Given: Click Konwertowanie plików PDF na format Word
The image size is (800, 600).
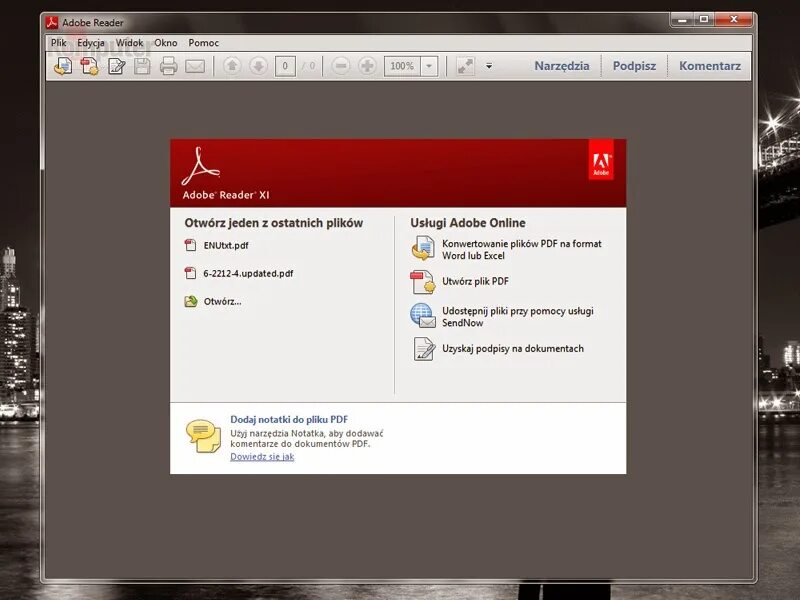Looking at the screenshot, I should pyautogui.click(x=521, y=250).
